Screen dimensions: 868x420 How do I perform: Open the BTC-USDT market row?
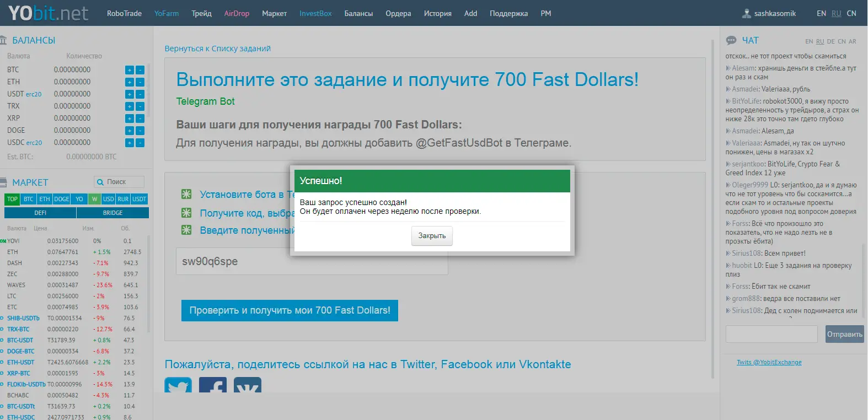[74, 340]
